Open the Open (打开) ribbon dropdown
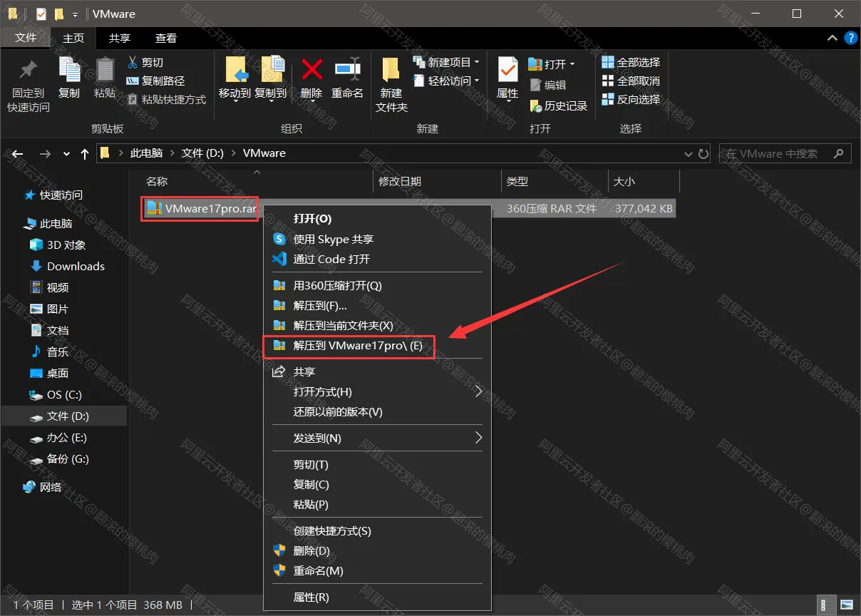Image resolution: width=861 pixels, height=616 pixels. click(x=552, y=64)
